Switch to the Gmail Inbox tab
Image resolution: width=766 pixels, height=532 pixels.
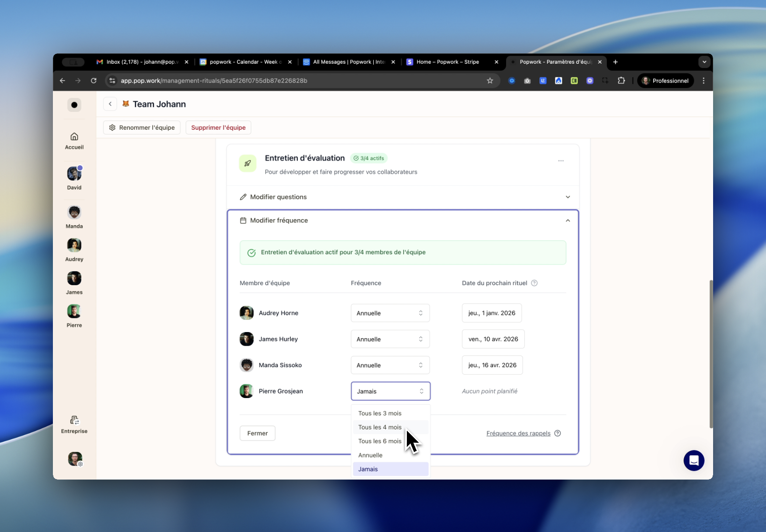click(x=141, y=62)
